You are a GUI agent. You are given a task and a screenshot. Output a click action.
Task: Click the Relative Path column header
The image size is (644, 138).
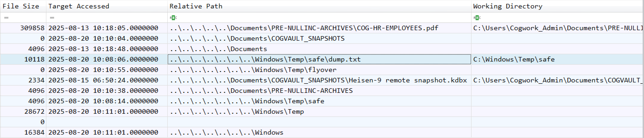196,6
